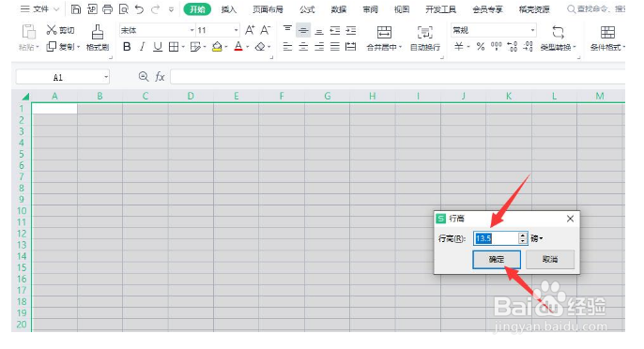The height and width of the screenshot is (349, 644).
Task: Click the select-all corner triangle of grid
Action: (25, 97)
